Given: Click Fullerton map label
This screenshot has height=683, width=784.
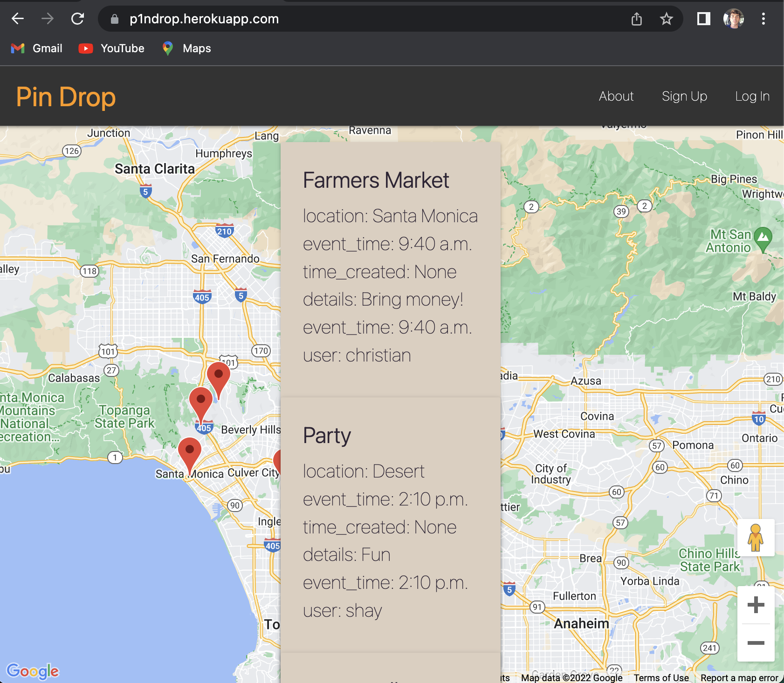Looking at the screenshot, I should pos(574,596).
